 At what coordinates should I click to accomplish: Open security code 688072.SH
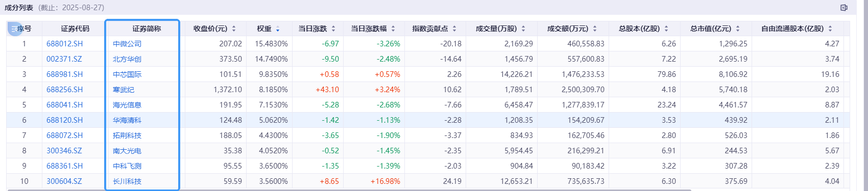coord(64,135)
